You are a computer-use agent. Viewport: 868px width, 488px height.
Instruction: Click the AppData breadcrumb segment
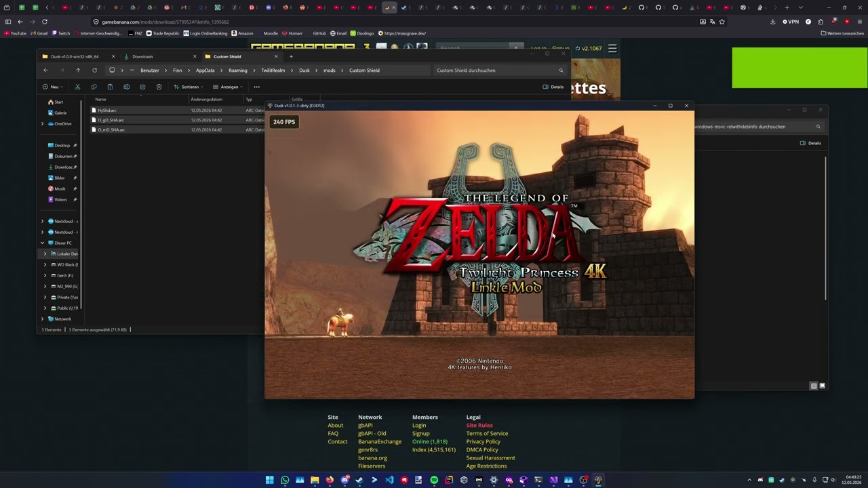(x=205, y=70)
